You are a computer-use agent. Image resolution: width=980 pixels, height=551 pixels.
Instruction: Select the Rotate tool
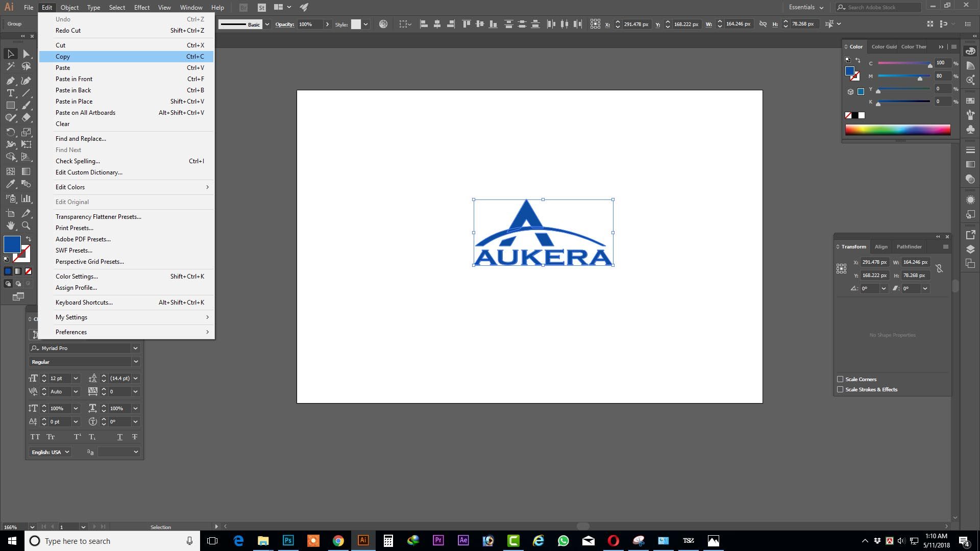coord(10,132)
